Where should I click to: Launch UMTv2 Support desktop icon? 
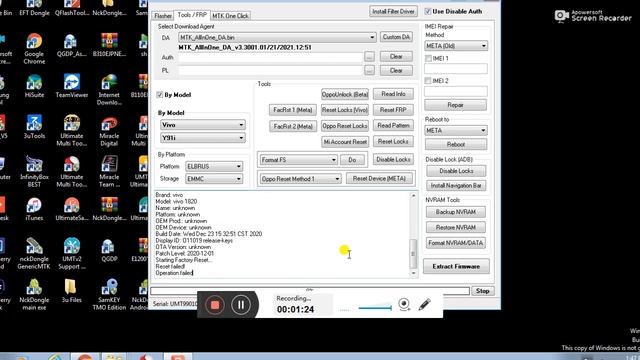(71, 254)
